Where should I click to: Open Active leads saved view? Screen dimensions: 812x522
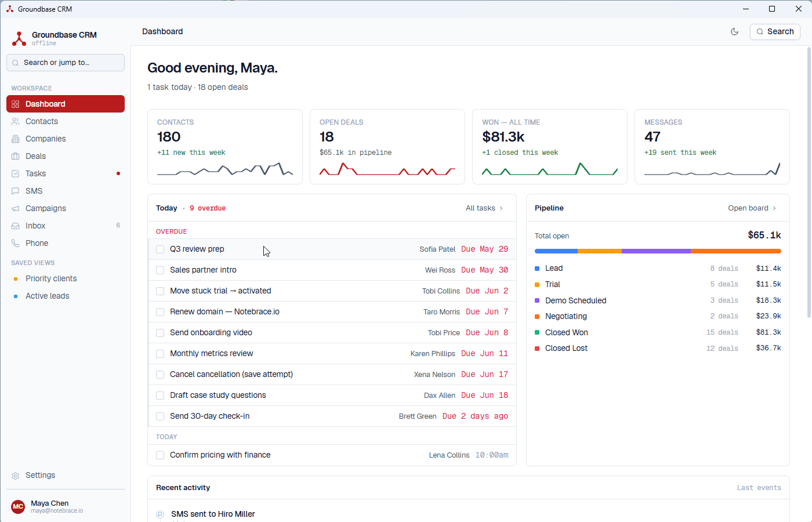(x=66, y=296)
